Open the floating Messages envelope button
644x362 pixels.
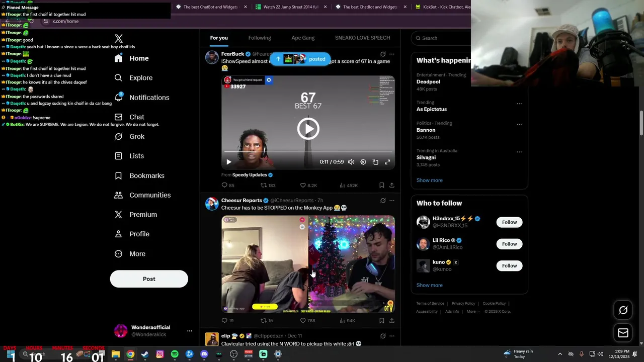point(623,333)
